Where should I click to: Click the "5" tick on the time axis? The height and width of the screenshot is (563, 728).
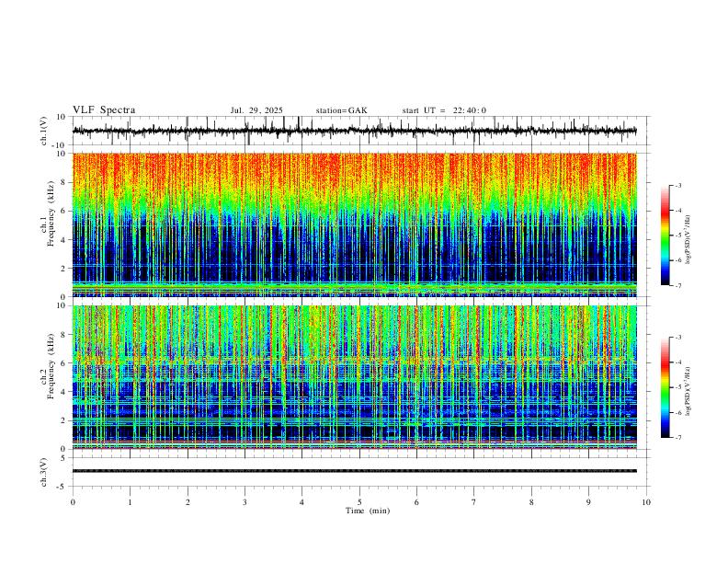click(359, 502)
